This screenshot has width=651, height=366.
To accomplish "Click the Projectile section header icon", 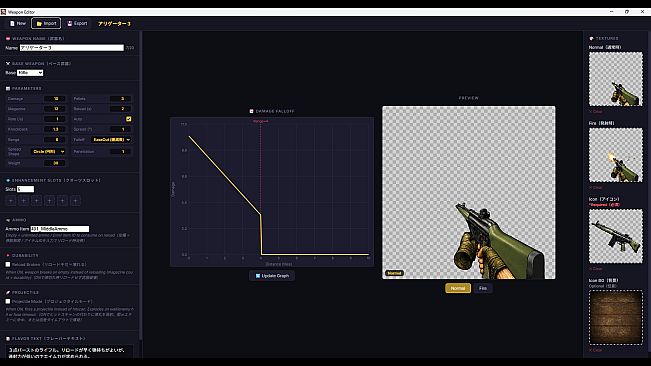I will [x=8, y=293].
